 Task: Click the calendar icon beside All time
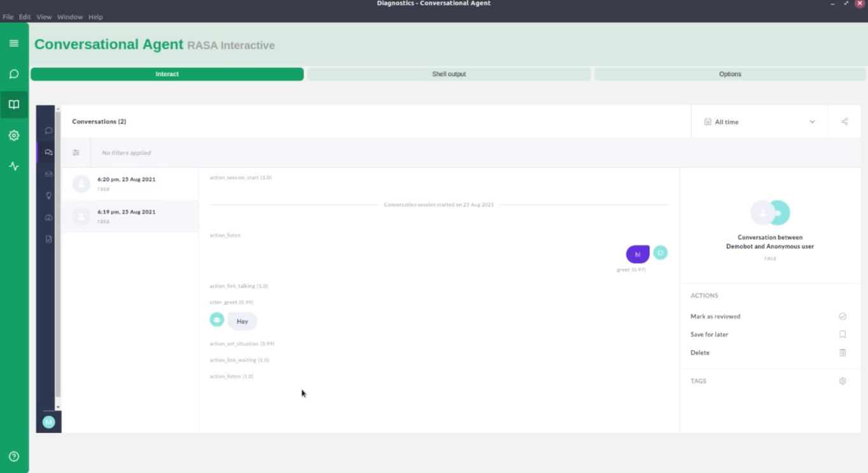(708, 121)
